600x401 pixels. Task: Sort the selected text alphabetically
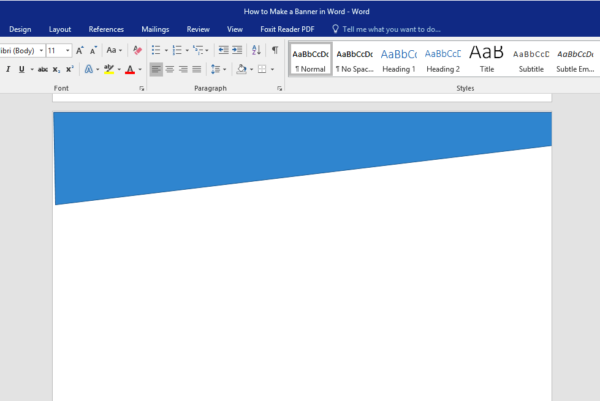pyautogui.click(x=256, y=50)
